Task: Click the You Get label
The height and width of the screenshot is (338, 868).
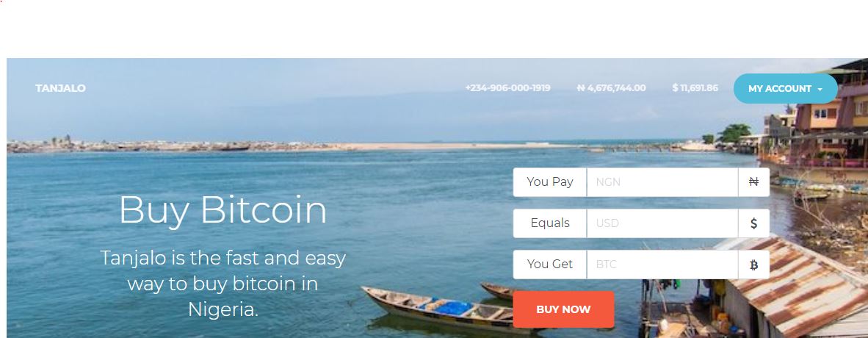Action: tap(550, 265)
